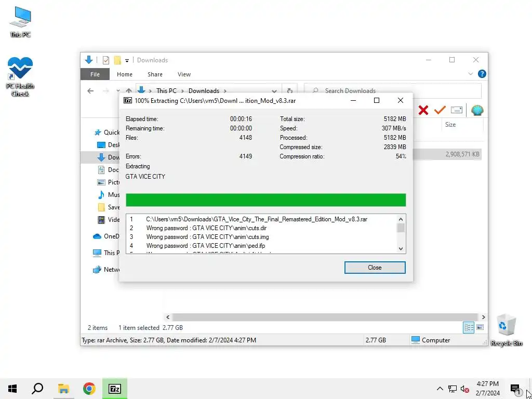This screenshot has height=399, width=532.
Task: Open This PC desktop icon
Action: pos(20,22)
